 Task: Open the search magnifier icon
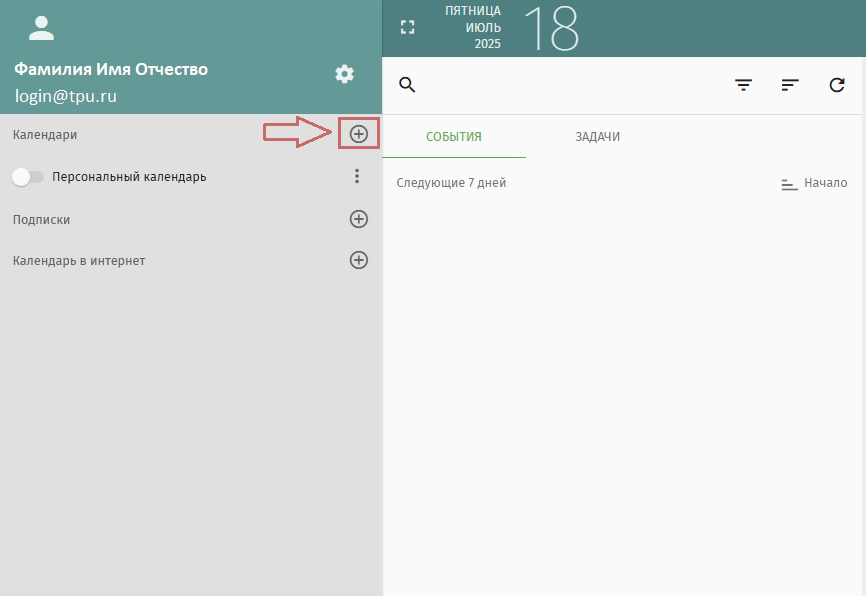coord(407,85)
